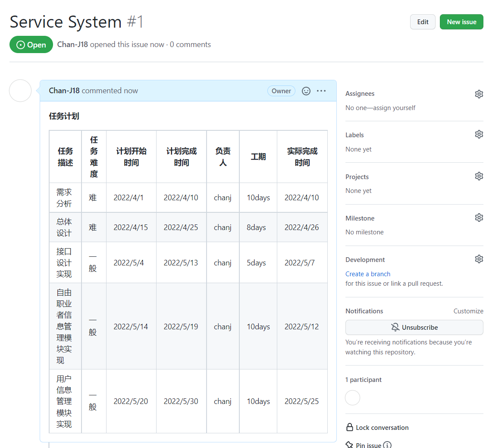
Task: Open the comment three-dot options menu
Action: 321,91
